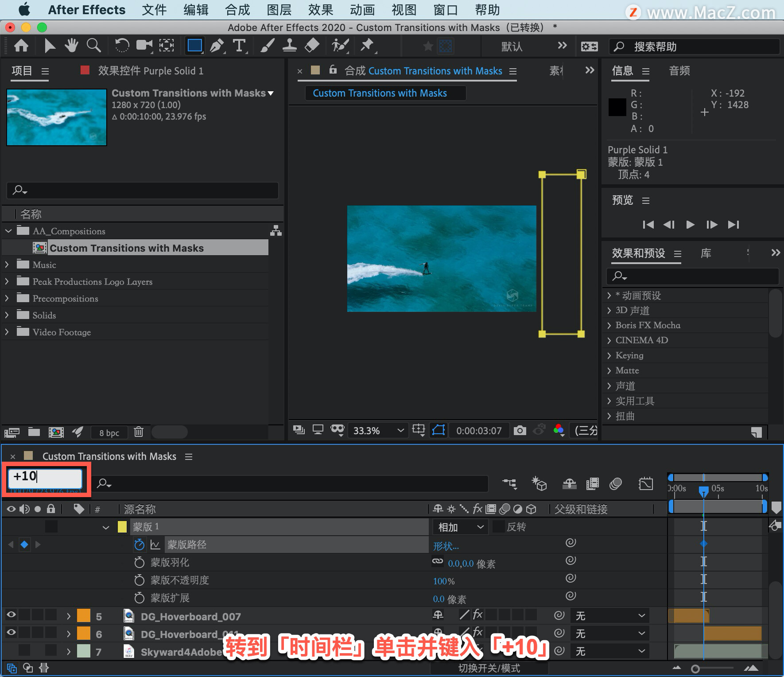Open the 窗口 menu
Screen dimensions: 784x677
pyautogui.click(x=446, y=10)
